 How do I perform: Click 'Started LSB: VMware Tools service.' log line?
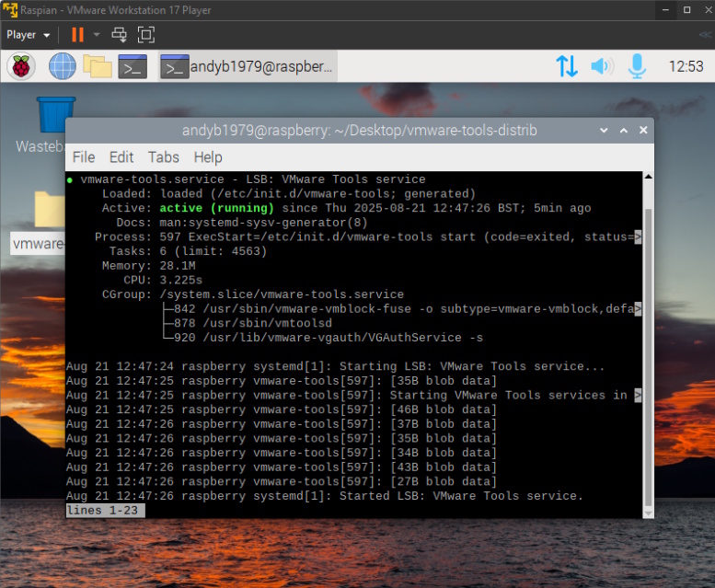click(461, 496)
